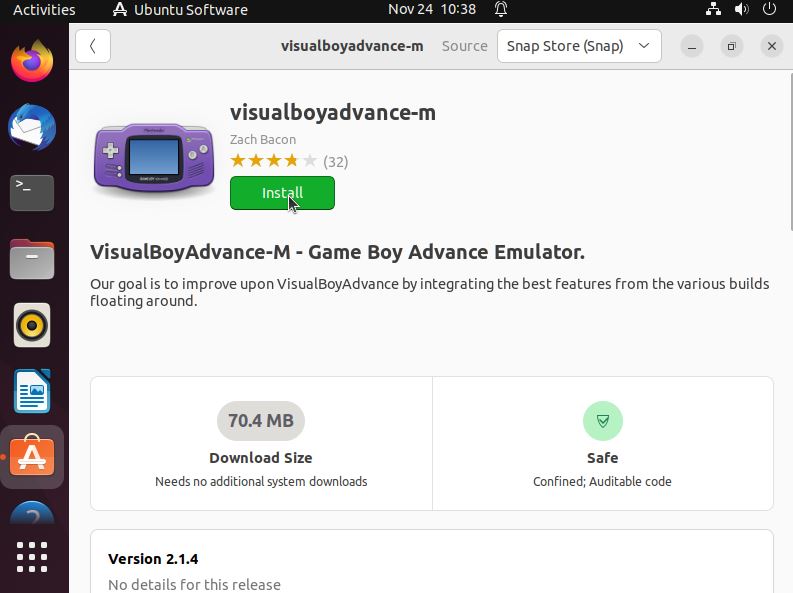The width and height of the screenshot is (793, 593).
Task: Click the visualboyadvance-m header title
Action: point(352,46)
